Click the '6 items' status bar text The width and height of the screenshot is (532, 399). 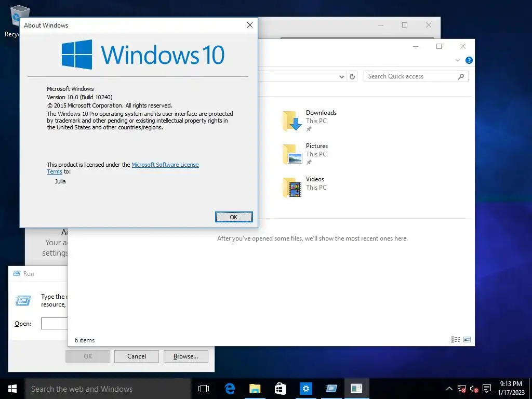tap(85, 340)
